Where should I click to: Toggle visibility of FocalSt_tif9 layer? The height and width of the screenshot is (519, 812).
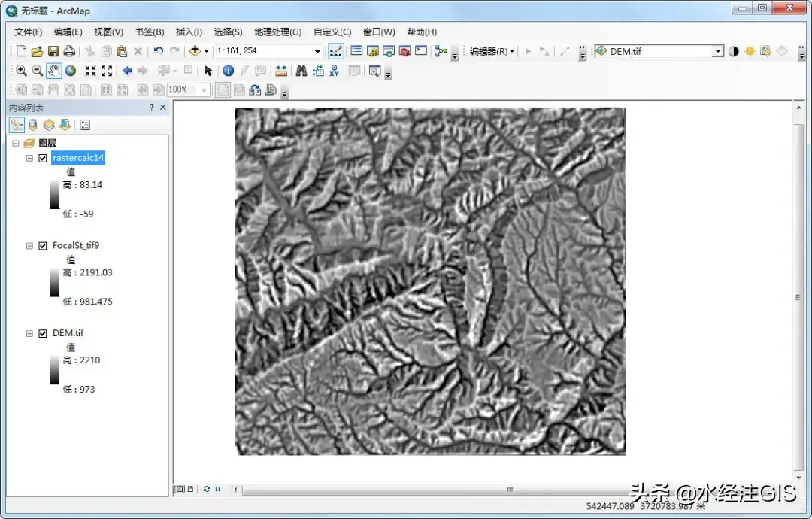[43, 246]
